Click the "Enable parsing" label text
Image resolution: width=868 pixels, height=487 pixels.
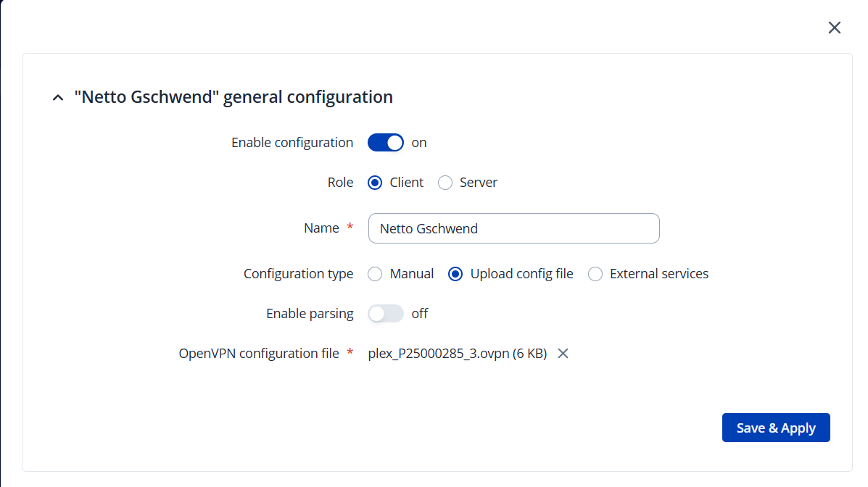click(x=310, y=314)
